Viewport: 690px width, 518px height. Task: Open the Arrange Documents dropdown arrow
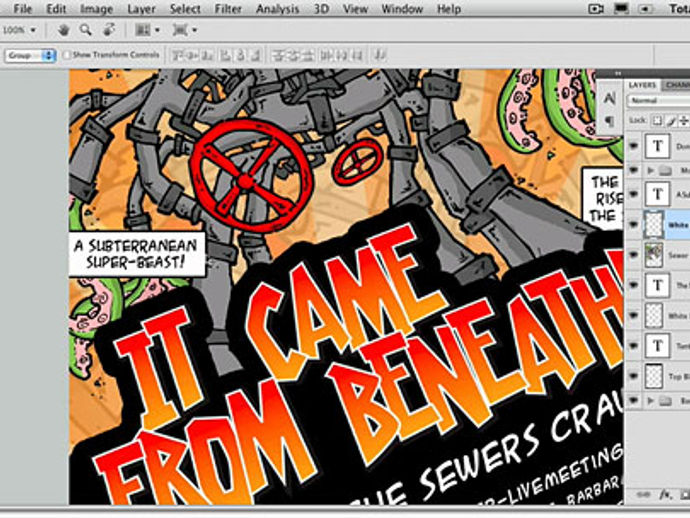click(158, 30)
